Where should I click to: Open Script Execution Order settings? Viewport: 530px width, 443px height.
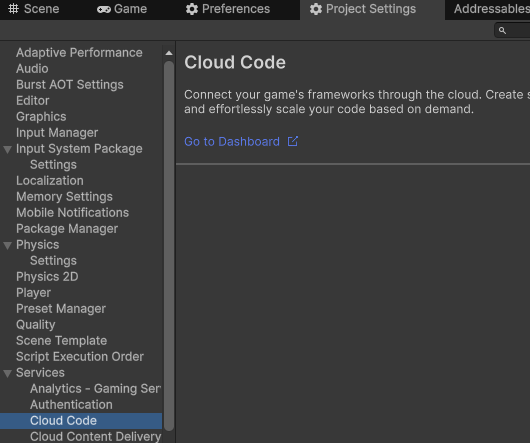[x=80, y=357]
